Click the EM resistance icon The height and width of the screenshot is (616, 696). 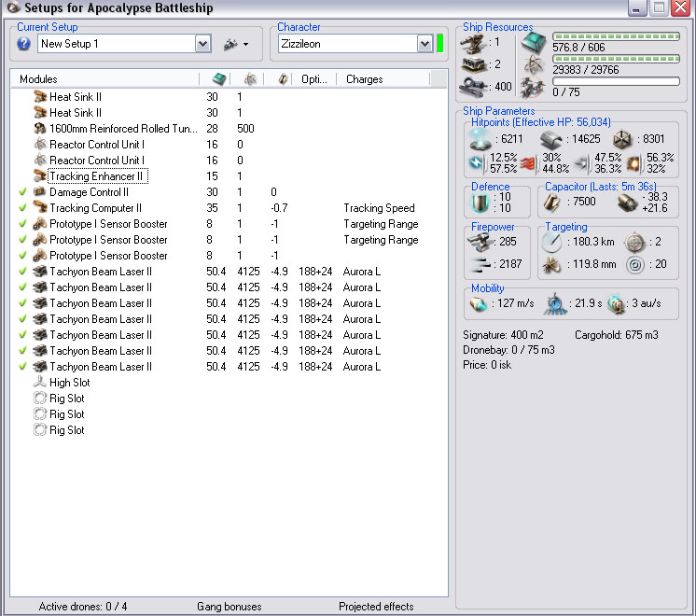point(477,163)
